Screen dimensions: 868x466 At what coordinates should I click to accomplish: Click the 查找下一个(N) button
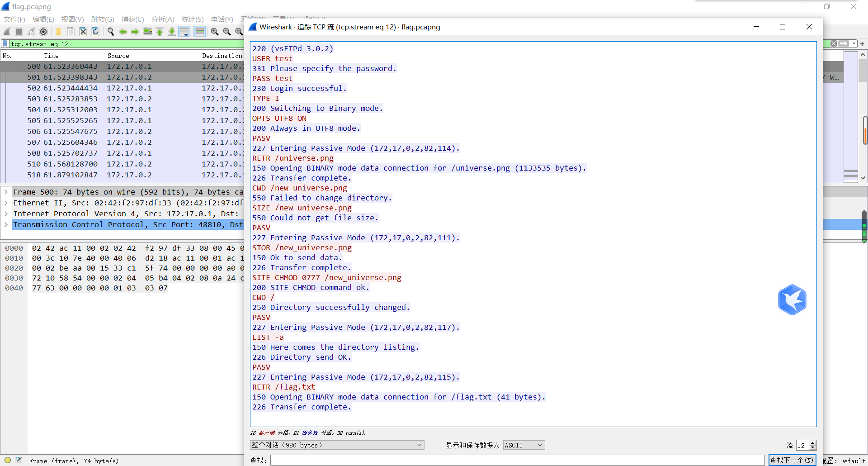point(792,460)
